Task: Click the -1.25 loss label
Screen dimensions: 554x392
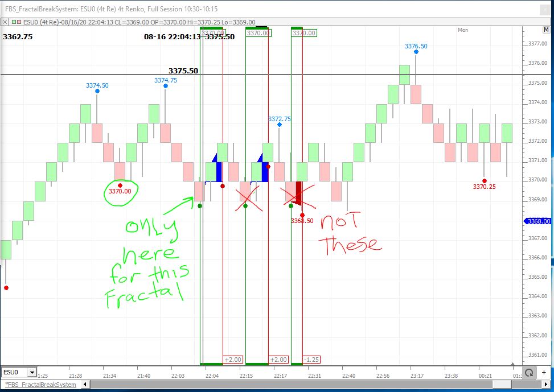Action: tap(311, 360)
